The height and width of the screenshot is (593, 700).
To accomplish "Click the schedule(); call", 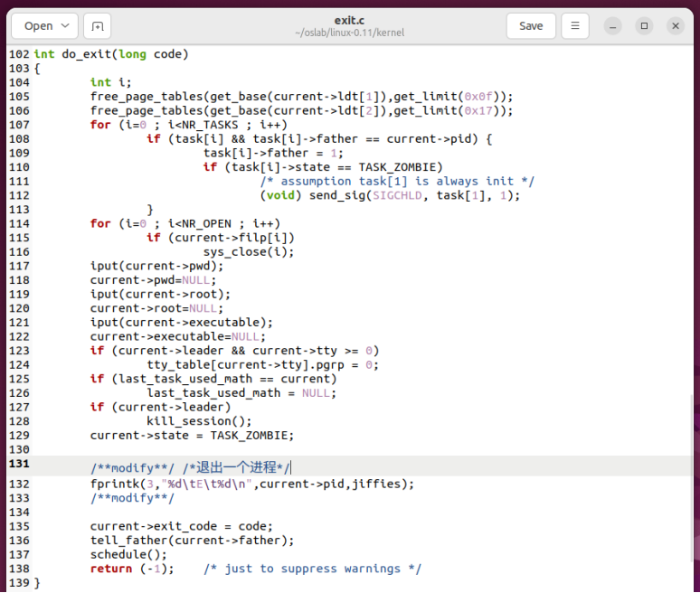I will [x=128, y=555].
